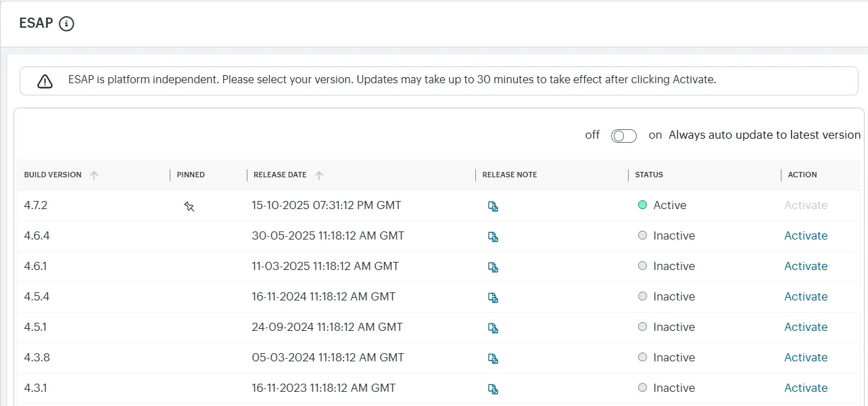Click Inactive status of version 4.3.1
The image size is (868, 406).
(667, 388)
